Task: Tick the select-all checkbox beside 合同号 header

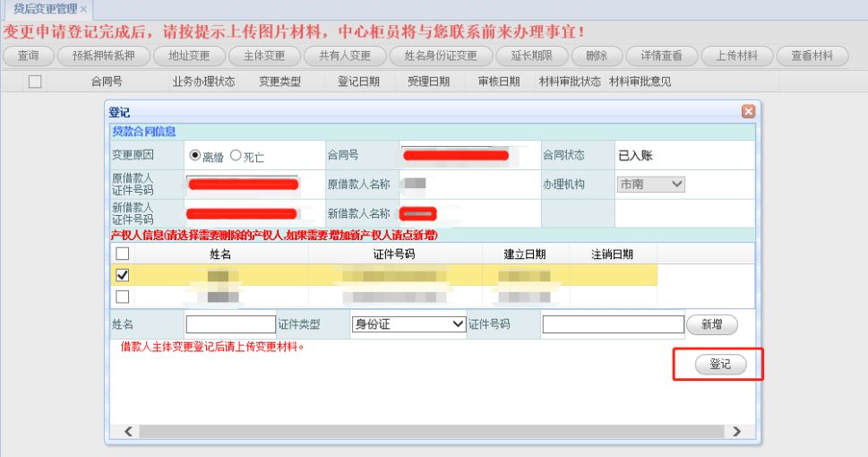Action: pos(35,82)
